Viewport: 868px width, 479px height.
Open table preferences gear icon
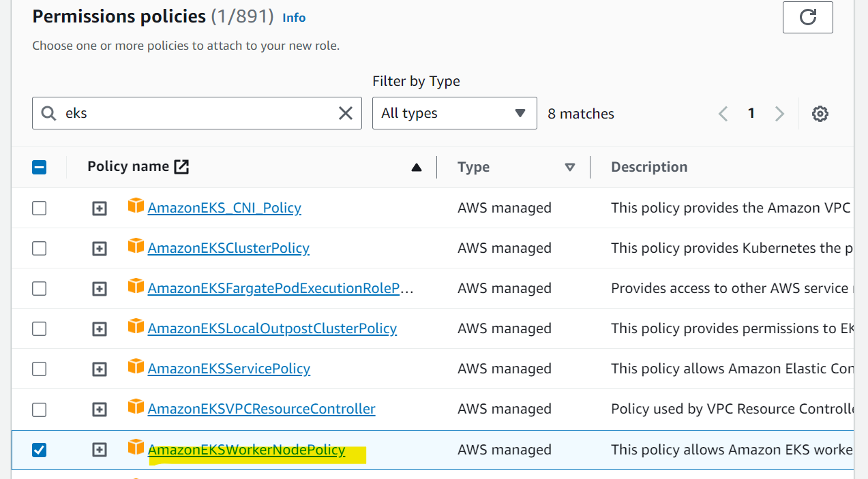pos(820,114)
